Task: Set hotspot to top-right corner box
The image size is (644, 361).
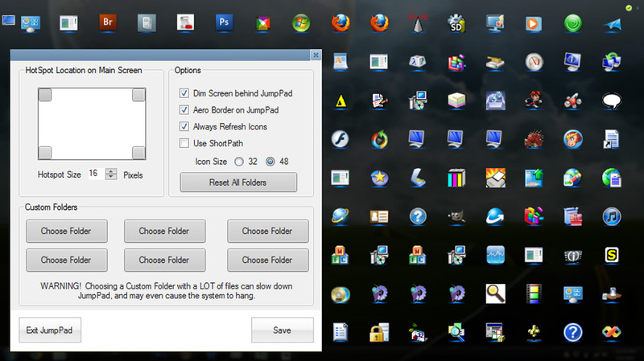Action: point(138,95)
